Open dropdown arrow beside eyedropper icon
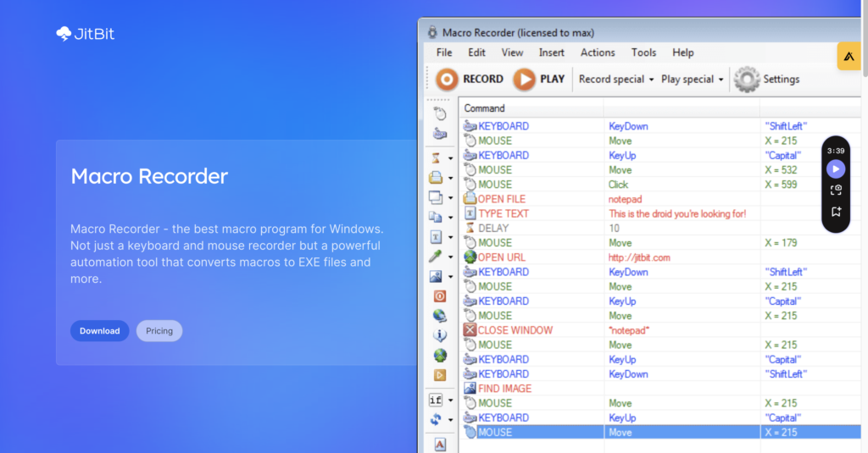868x453 pixels. coord(451,257)
